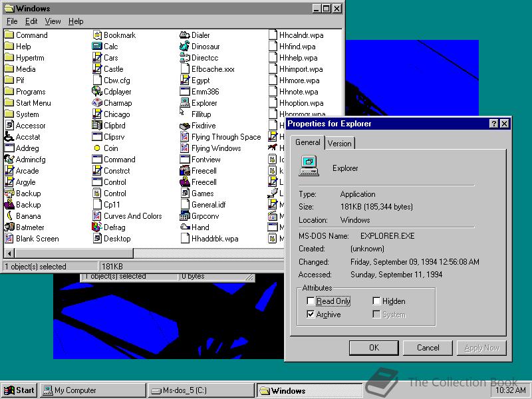Click the Apply Now button
Image resolution: width=532 pixels, height=399 pixels.
(x=481, y=348)
